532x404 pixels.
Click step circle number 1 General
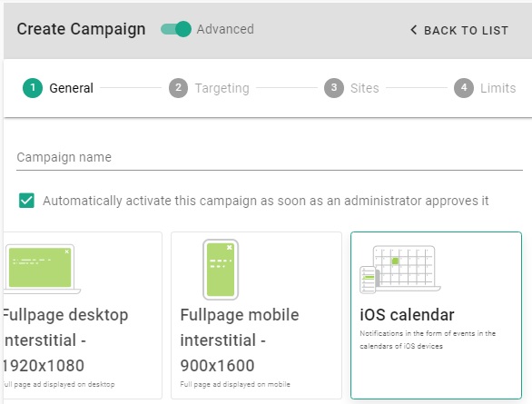pos(33,88)
